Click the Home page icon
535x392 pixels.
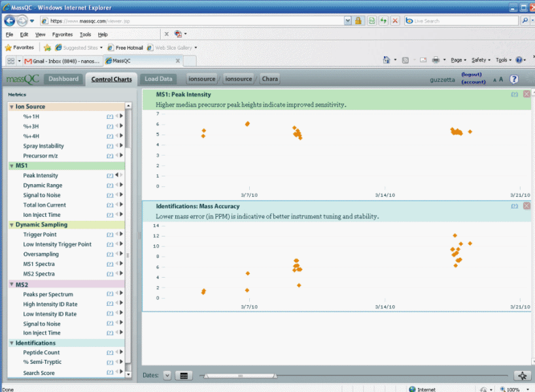pos(387,60)
